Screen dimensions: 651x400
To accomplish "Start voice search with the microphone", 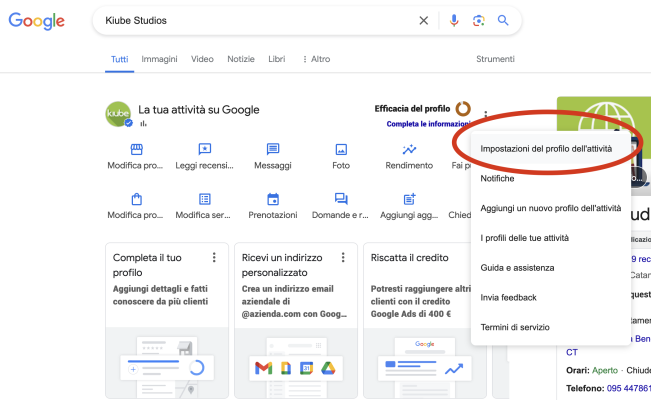I will 454,20.
